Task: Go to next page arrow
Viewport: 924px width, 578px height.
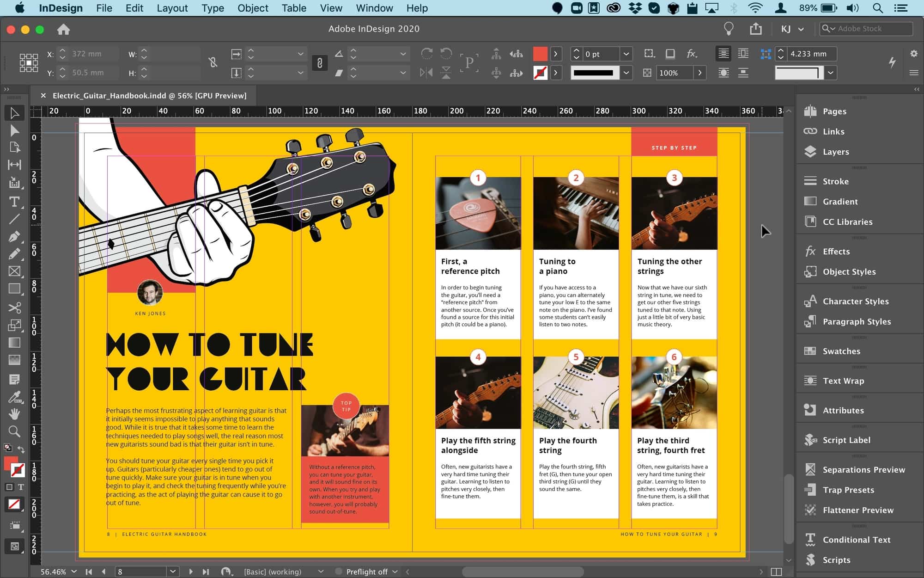Action: 191,572
